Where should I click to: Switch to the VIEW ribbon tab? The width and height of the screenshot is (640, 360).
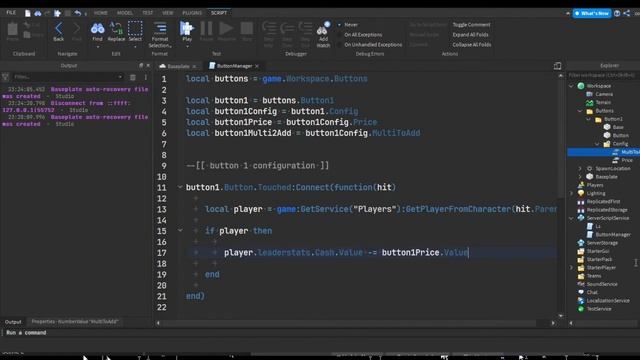(168, 13)
